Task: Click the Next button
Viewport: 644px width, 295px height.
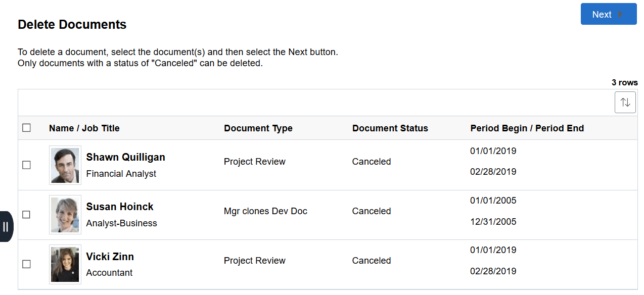Action: coord(608,14)
